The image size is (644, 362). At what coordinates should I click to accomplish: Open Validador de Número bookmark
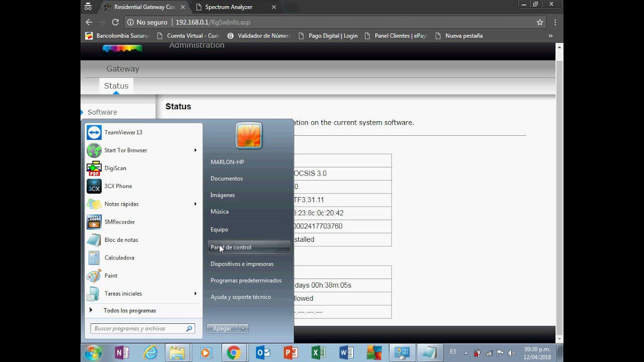tap(259, 36)
